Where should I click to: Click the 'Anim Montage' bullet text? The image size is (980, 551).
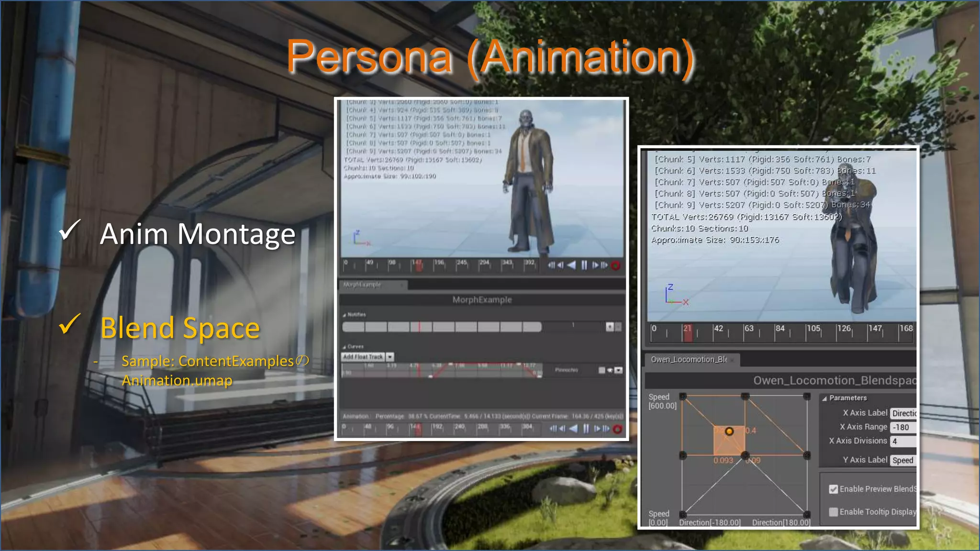coord(198,234)
